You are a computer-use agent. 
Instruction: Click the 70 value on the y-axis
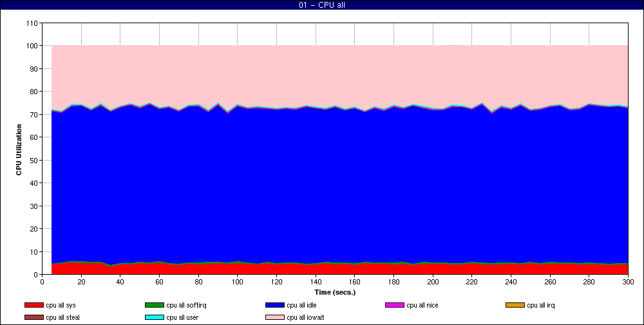point(33,114)
